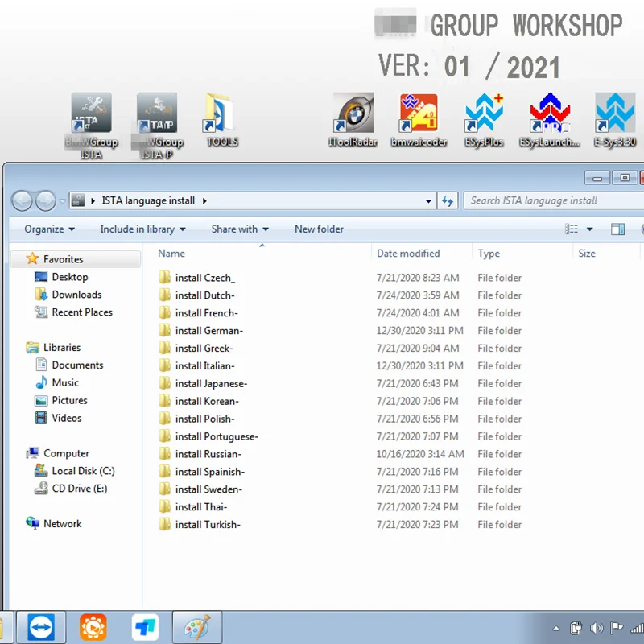Launch the ESysPlus desktop shortcut
This screenshot has height=644, width=644.
484,120
